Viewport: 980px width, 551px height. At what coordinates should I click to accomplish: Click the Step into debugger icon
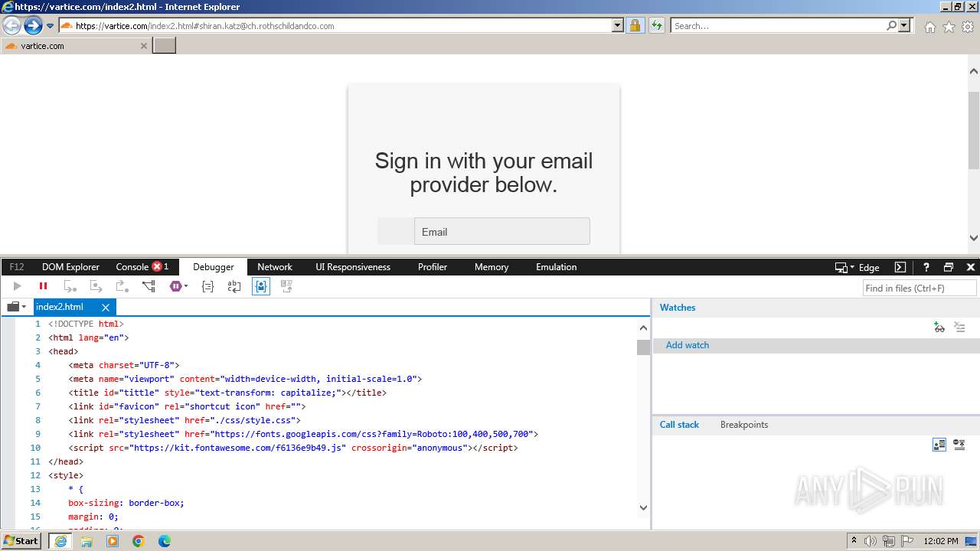70,286
